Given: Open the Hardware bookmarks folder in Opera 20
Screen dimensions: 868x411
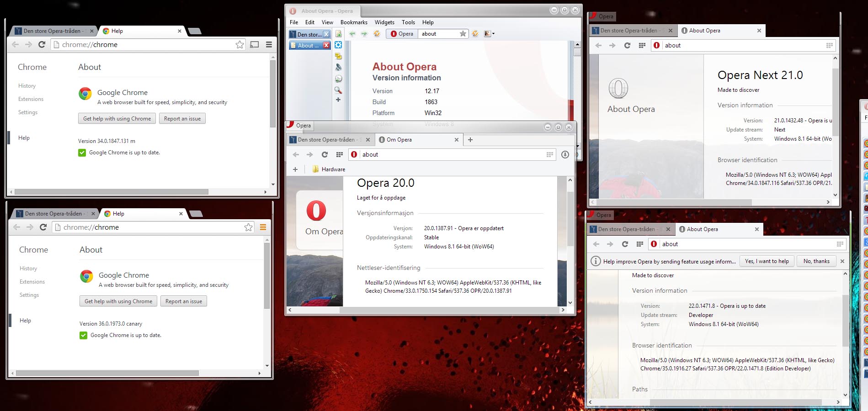Looking at the screenshot, I should [329, 169].
